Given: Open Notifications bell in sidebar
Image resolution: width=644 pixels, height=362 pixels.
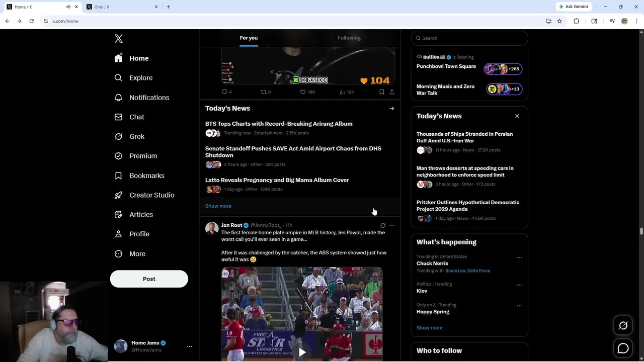Looking at the screenshot, I should [118, 98].
